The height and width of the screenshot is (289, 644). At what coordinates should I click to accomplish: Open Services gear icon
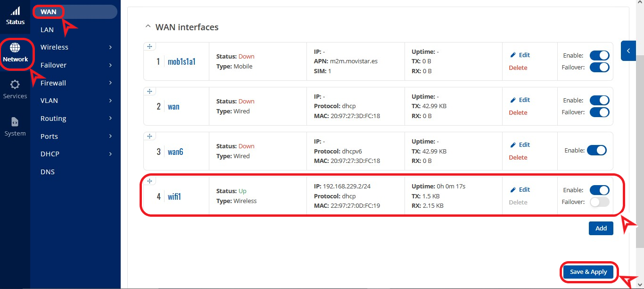15,85
